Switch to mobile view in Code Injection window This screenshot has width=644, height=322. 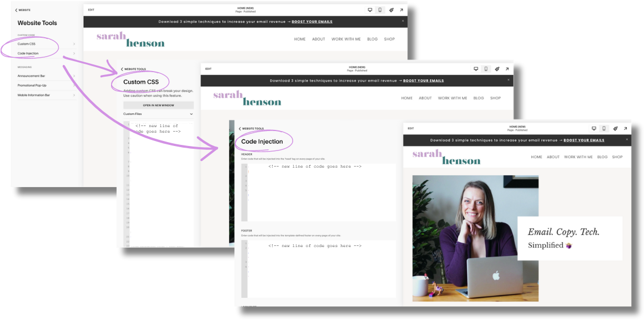pos(604,128)
